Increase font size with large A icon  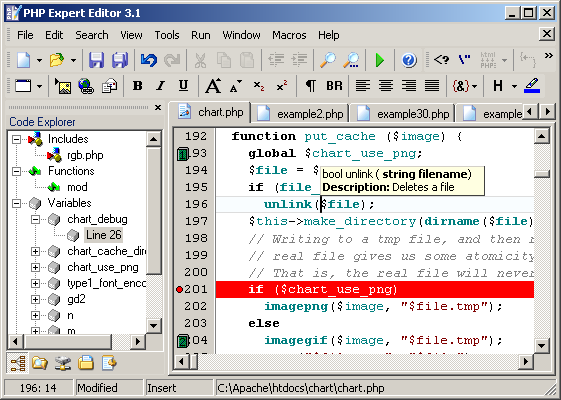[x=213, y=86]
